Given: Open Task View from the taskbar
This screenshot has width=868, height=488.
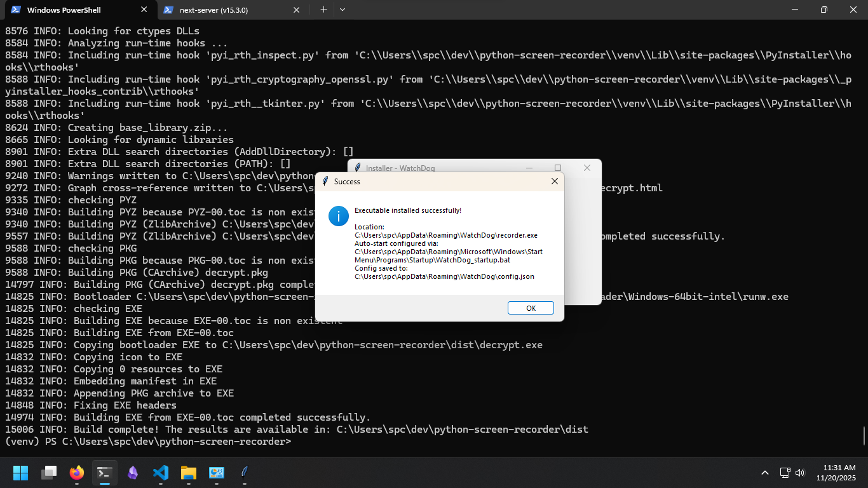Looking at the screenshot, I should 49,473.
